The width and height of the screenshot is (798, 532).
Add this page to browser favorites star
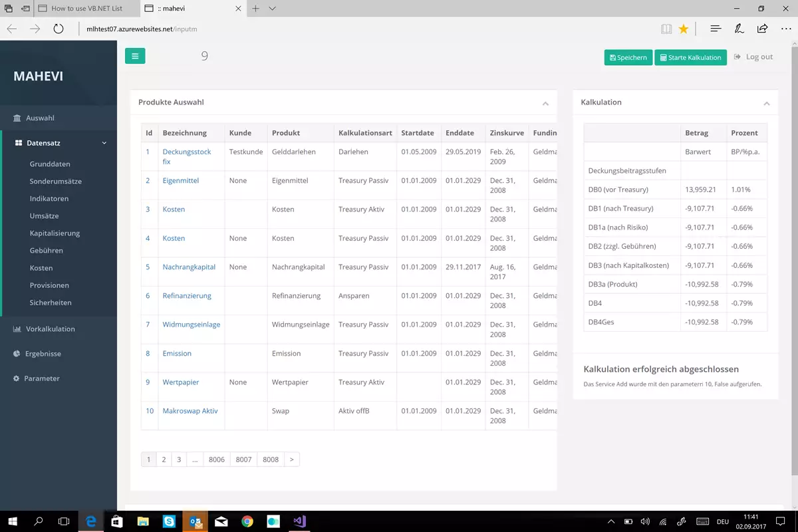[683, 29]
